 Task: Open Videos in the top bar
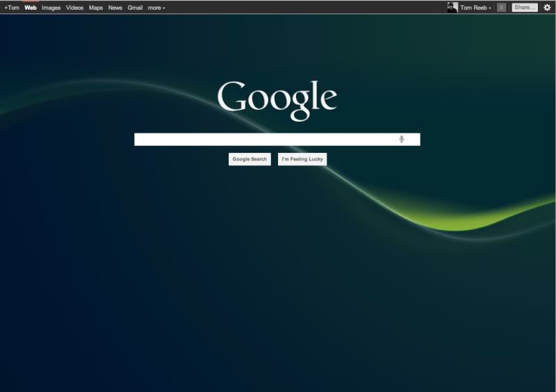[x=74, y=8]
